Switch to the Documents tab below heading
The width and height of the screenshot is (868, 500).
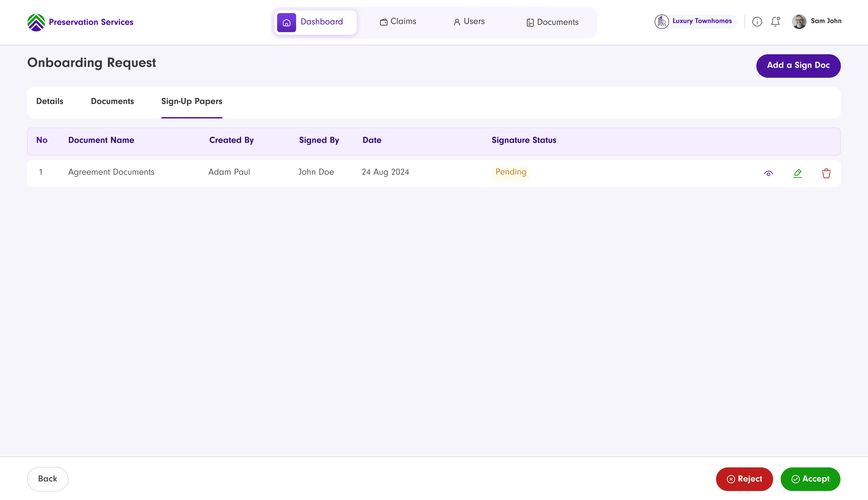click(x=112, y=102)
